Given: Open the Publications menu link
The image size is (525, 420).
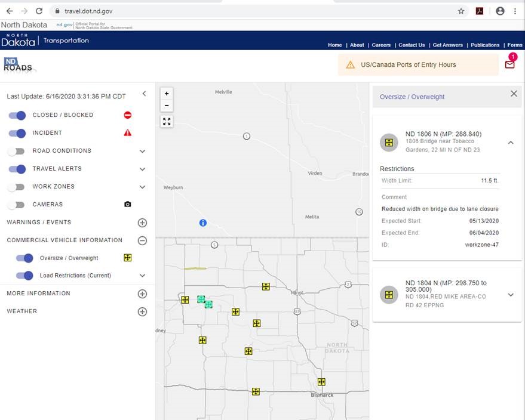Looking at the screenshot, I should pyautogui.click(x=485, y=45).
